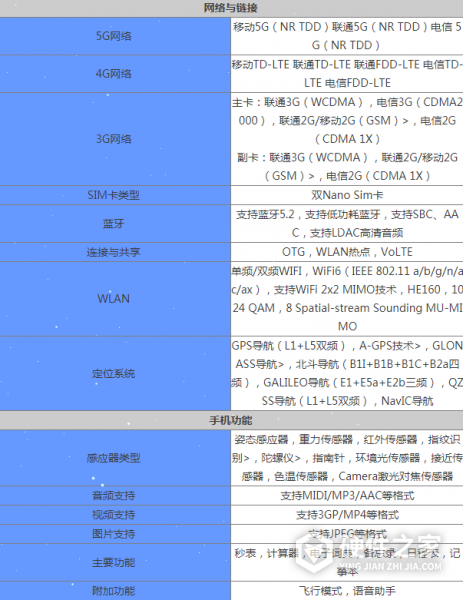Image resolution: width=463 pixels, height=600 pixels.
Task: Click the 手机功能 section header
Action: coord(231,421)
